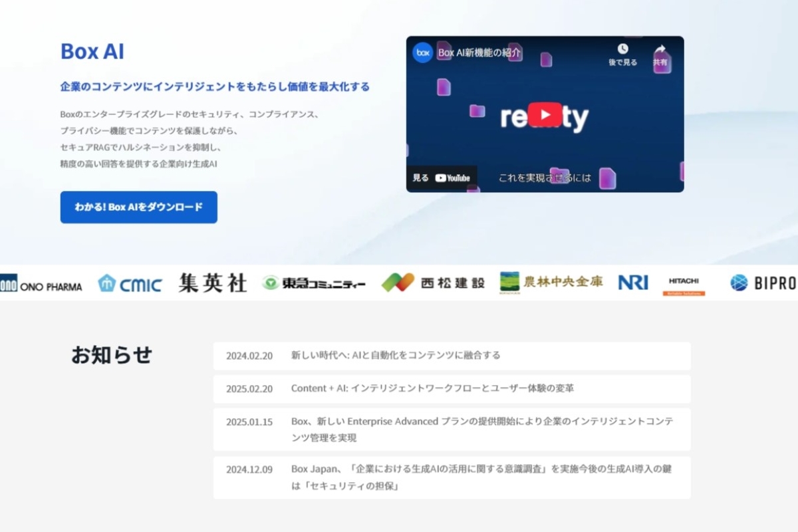Viewport: 798px width, 532px height.
Task: Click the 農林中央金庫 logo
Action: tap(551, 283)
